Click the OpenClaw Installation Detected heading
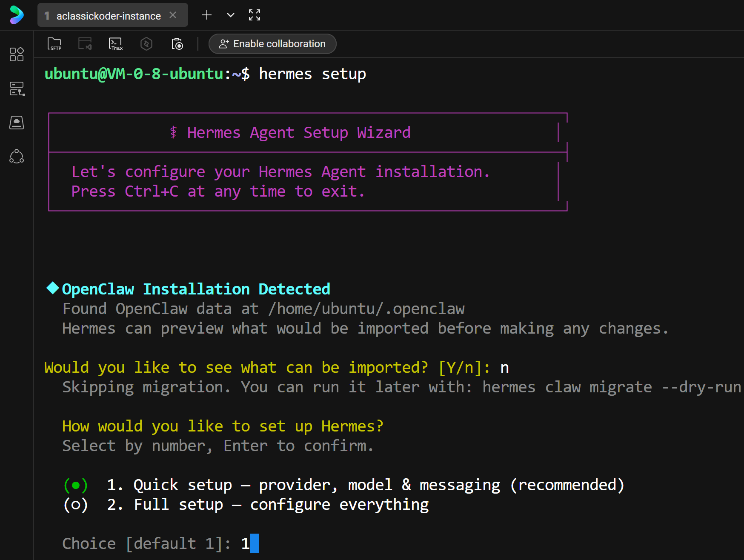This screenshot has height=560, width=744. tap(196, 289)
